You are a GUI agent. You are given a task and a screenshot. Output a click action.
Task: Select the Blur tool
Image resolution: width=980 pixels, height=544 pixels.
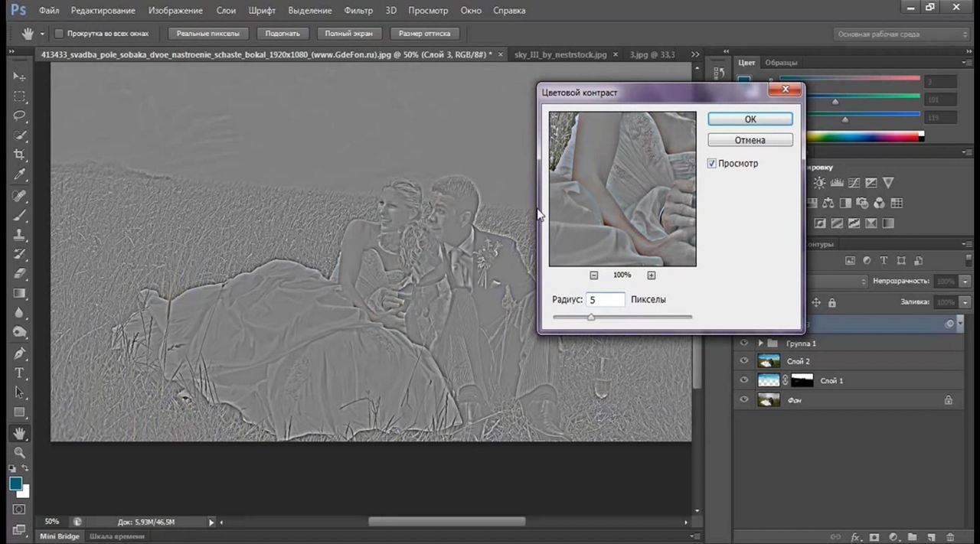19,314
